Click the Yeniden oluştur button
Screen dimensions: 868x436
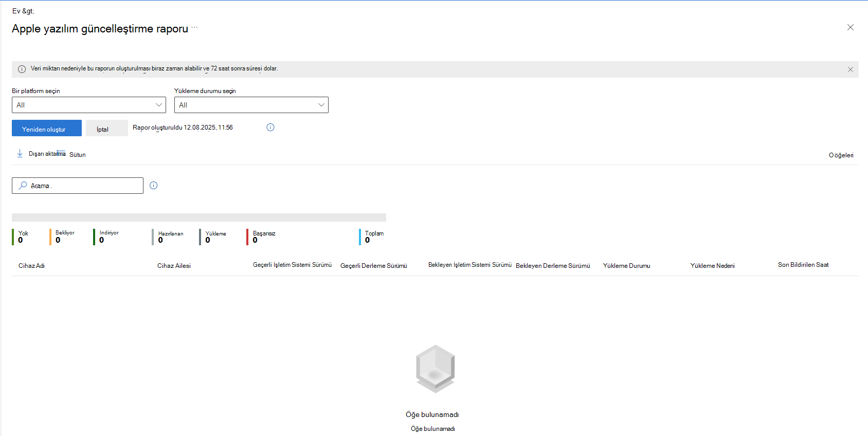coord(47,128)
